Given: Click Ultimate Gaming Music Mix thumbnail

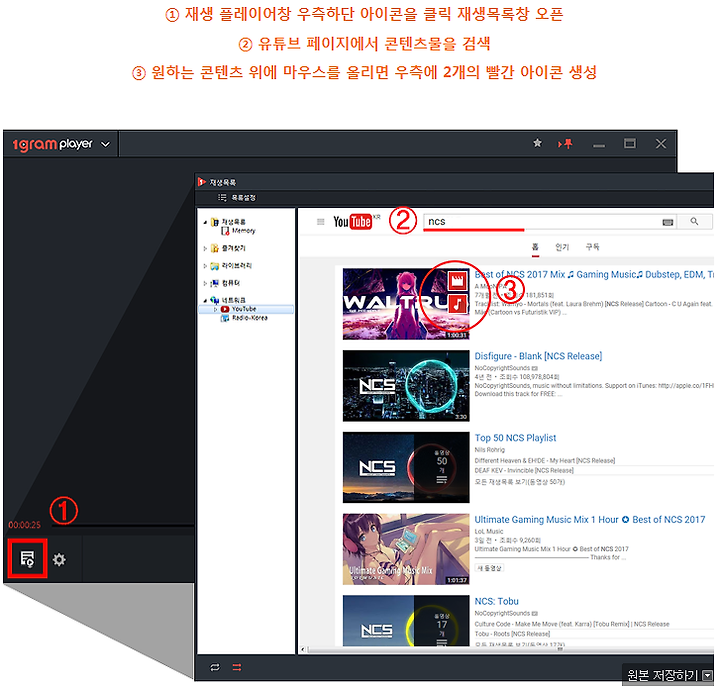Looking at the screenshot, I should tap(406, 549).
